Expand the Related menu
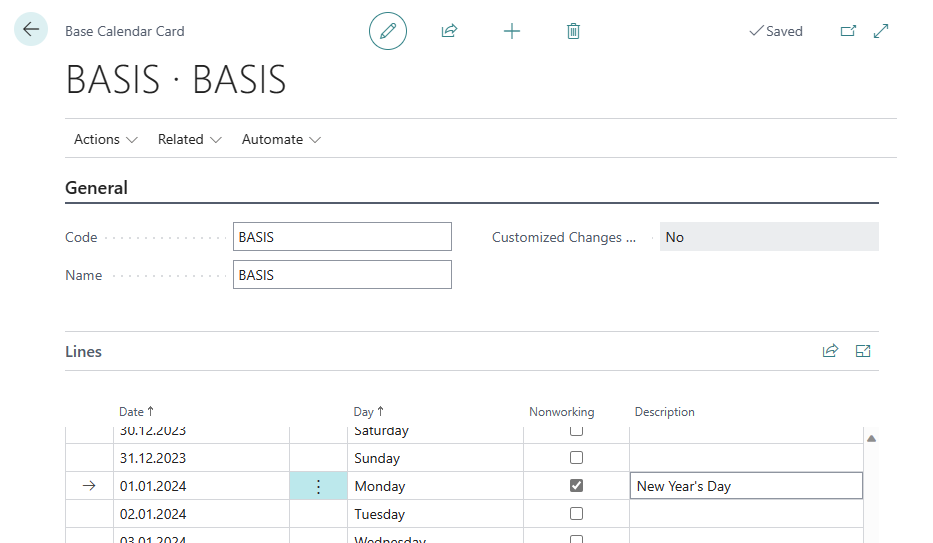The height and width of the screenshot is (543, 933). coord(189,139)
